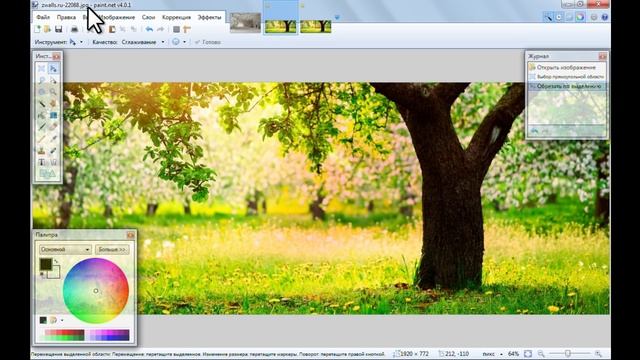The image size is (640, 360).
Task: Choose the Zoom magnifier tool in toolbox
Action: tap(53, 92)
